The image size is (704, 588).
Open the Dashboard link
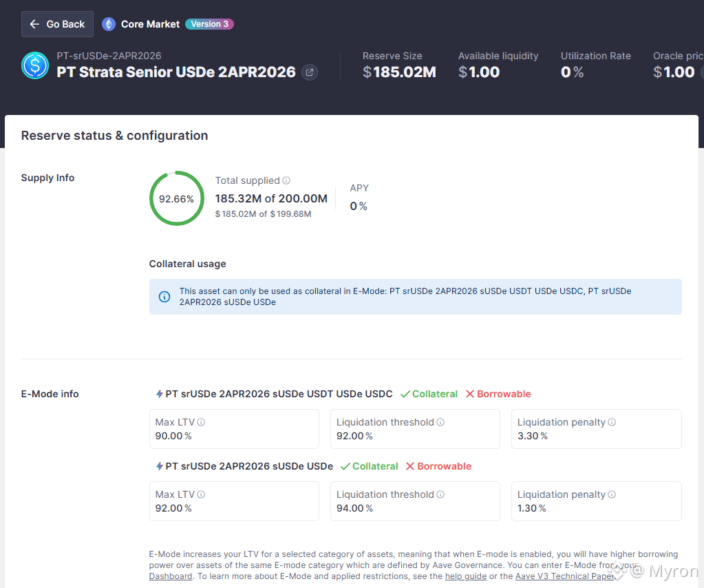[x=171, y=576]
